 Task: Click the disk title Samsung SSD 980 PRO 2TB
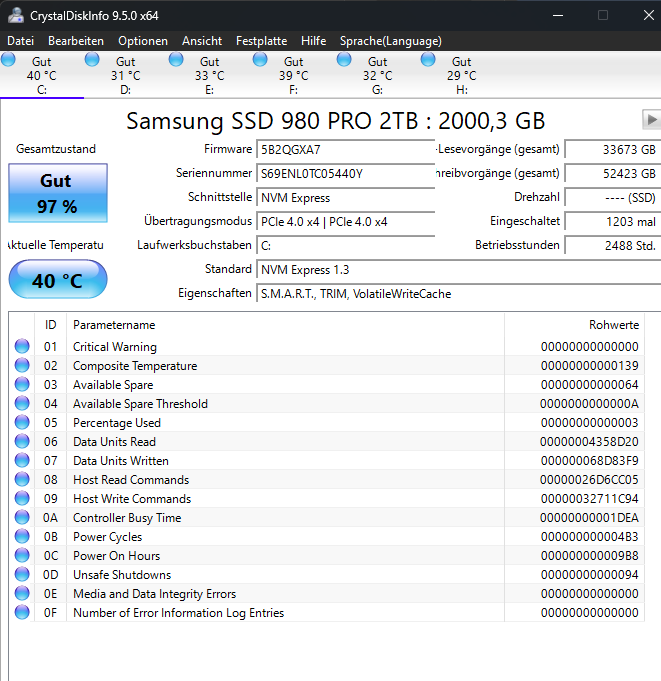point(335,121)
